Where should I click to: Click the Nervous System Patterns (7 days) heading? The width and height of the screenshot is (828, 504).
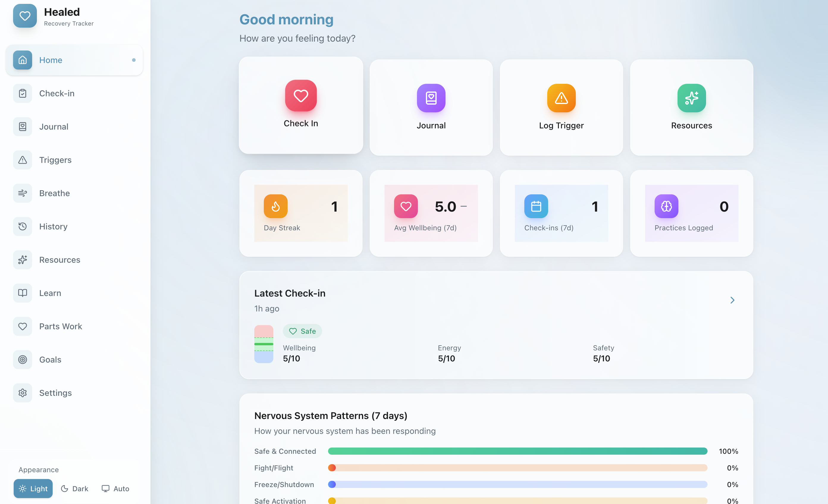pos(331,416)
